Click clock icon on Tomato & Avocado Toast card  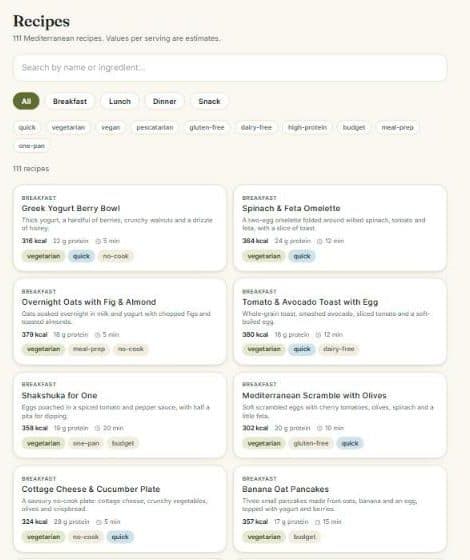click(x=318, y=335)
